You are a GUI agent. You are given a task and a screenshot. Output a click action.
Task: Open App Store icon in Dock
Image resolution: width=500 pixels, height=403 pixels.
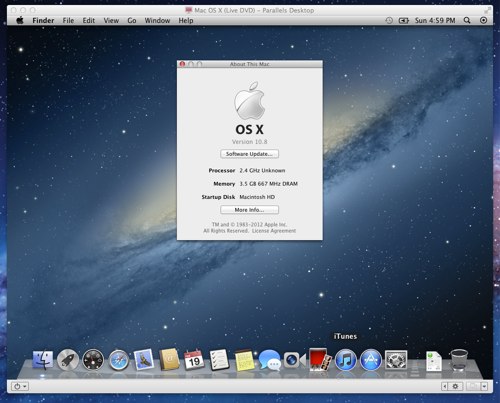pos(371,360)
